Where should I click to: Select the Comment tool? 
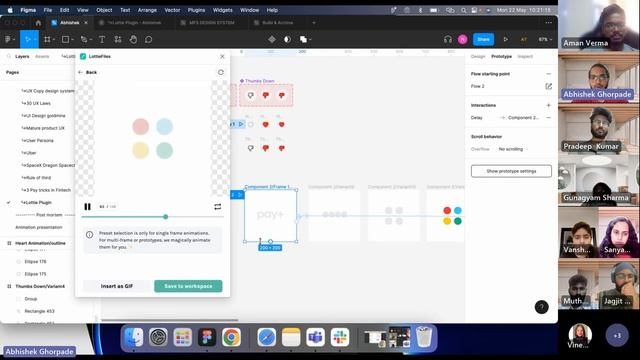[x=149, y=40]
